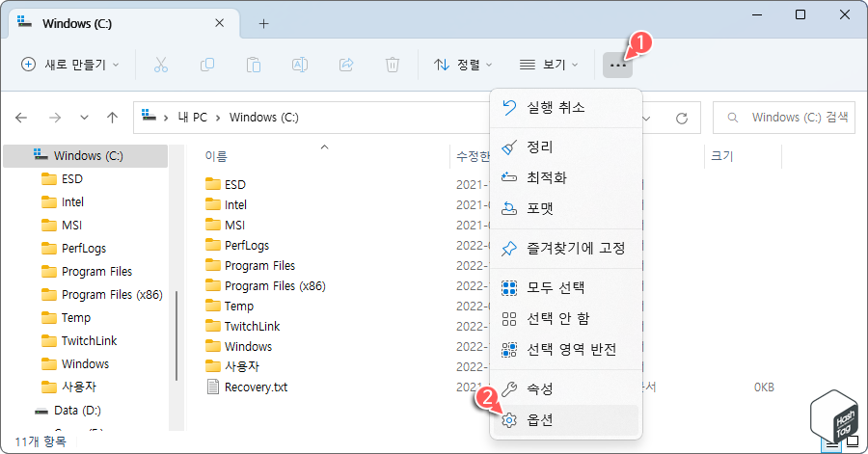Select Recovery.txt file
Viewport: 868px width, 454px height.
[248, 387]
